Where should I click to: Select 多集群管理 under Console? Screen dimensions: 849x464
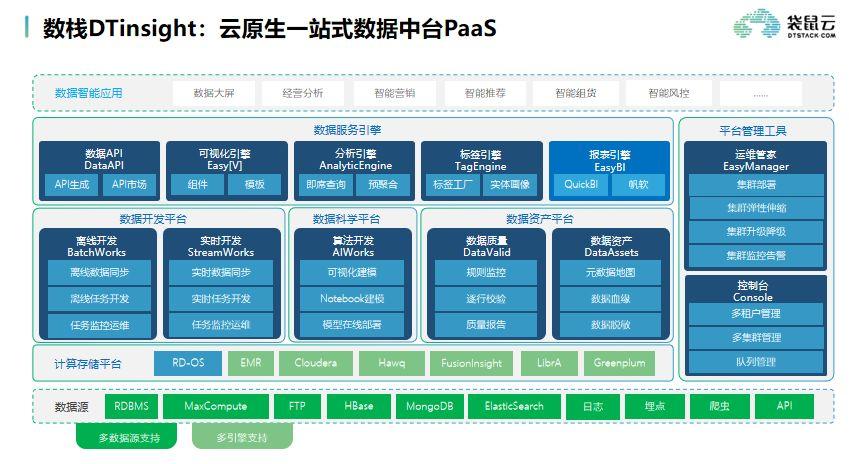click(756, 338)
